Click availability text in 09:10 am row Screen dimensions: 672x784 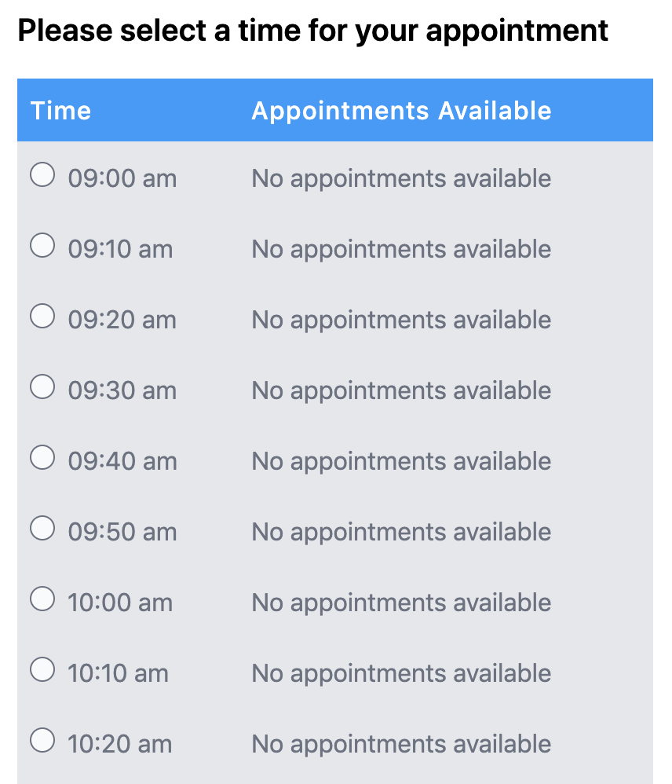tap(402, 249)
